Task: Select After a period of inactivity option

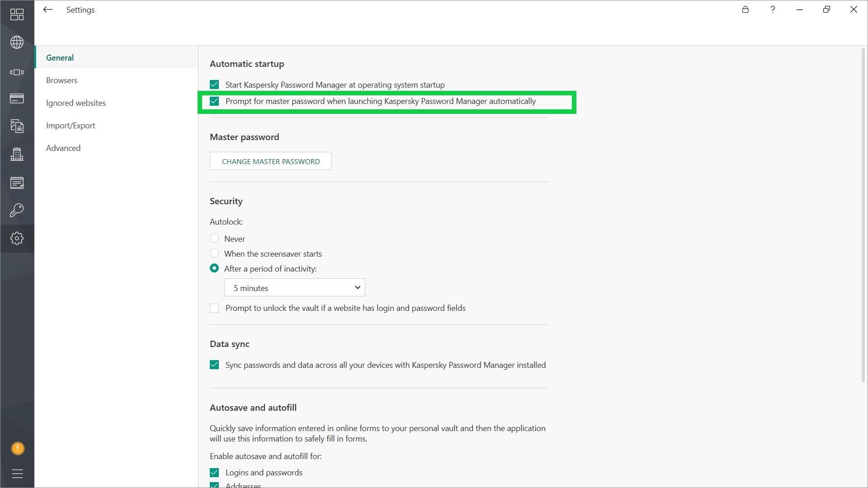Action: (214, 268)
